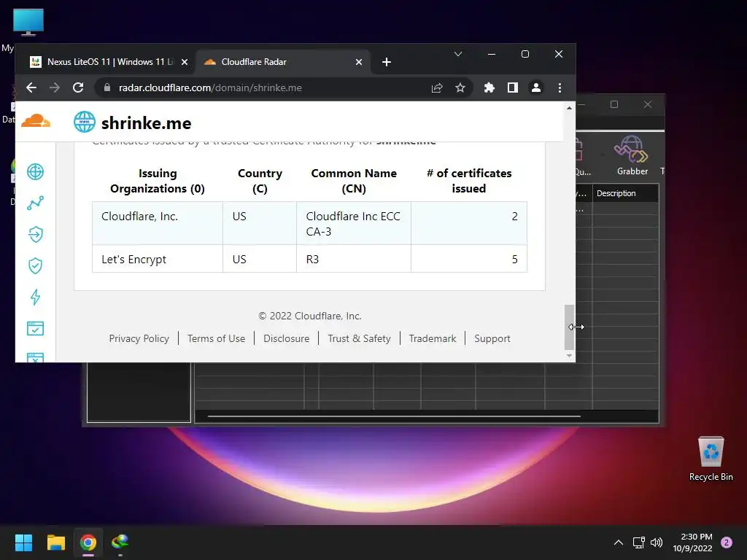Open network settings in system tray
Screen dimensions: 747x560
638,542
